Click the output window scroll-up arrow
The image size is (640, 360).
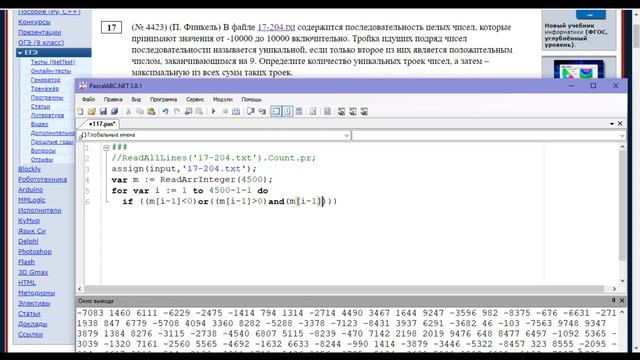[622, 312]
